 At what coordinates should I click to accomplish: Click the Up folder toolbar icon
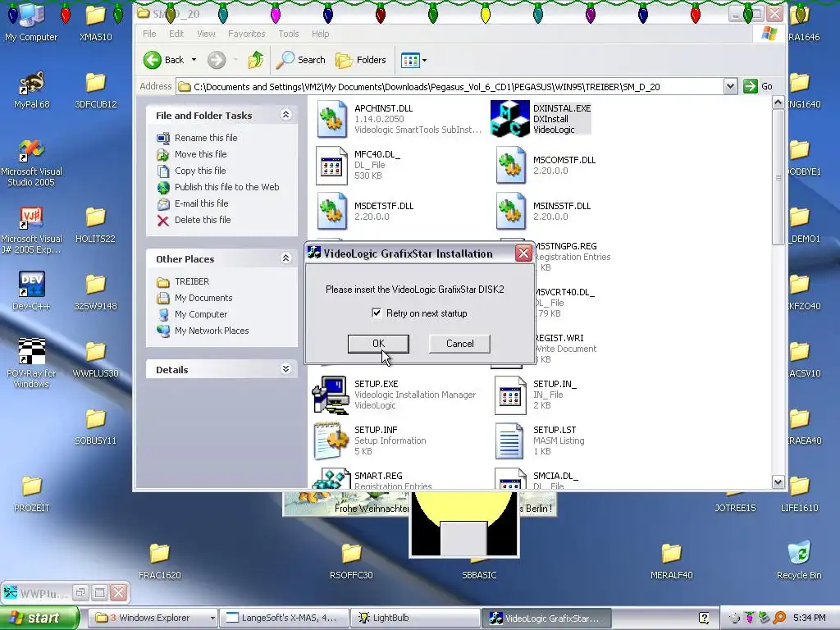[256, 60]
